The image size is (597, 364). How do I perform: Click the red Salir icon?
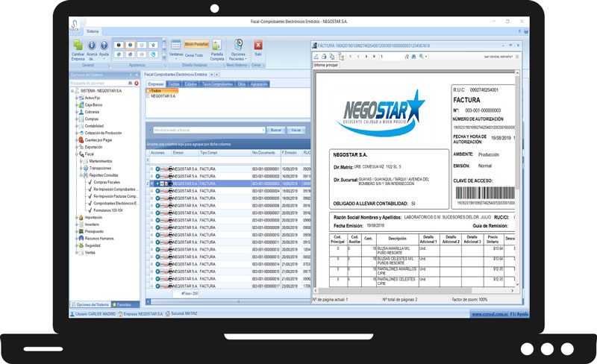point(257,45)
